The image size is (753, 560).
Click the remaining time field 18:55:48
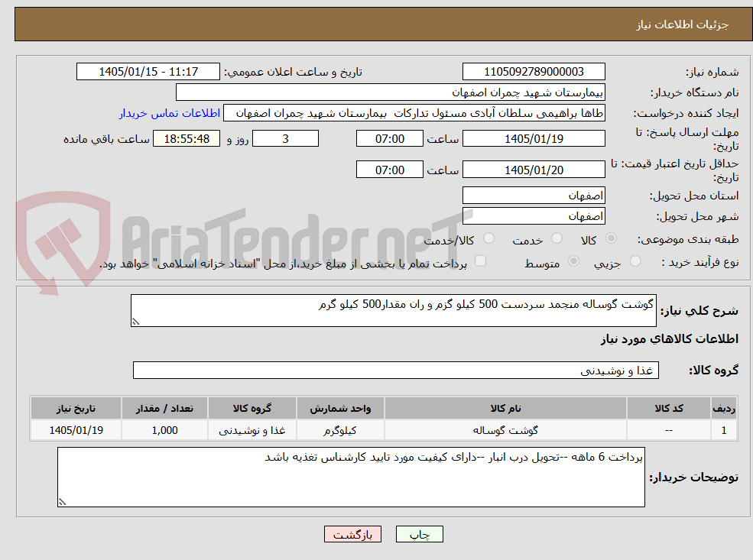coord(187,139)
